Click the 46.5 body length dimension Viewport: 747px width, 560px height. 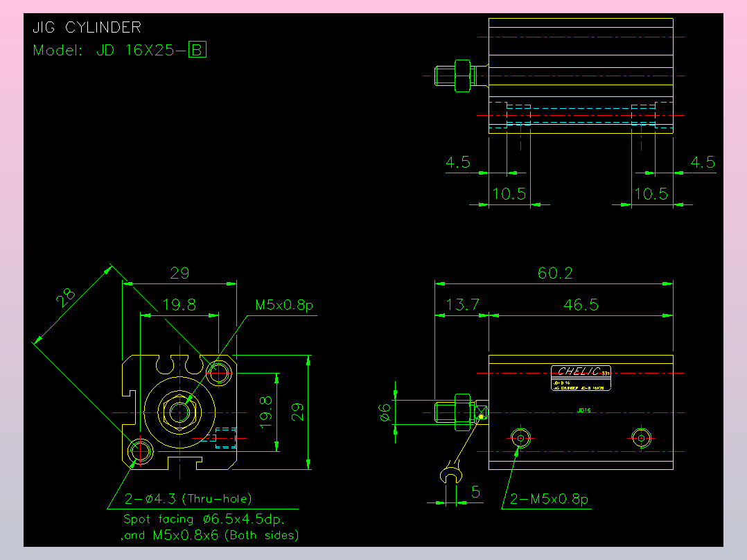[581, 304]
